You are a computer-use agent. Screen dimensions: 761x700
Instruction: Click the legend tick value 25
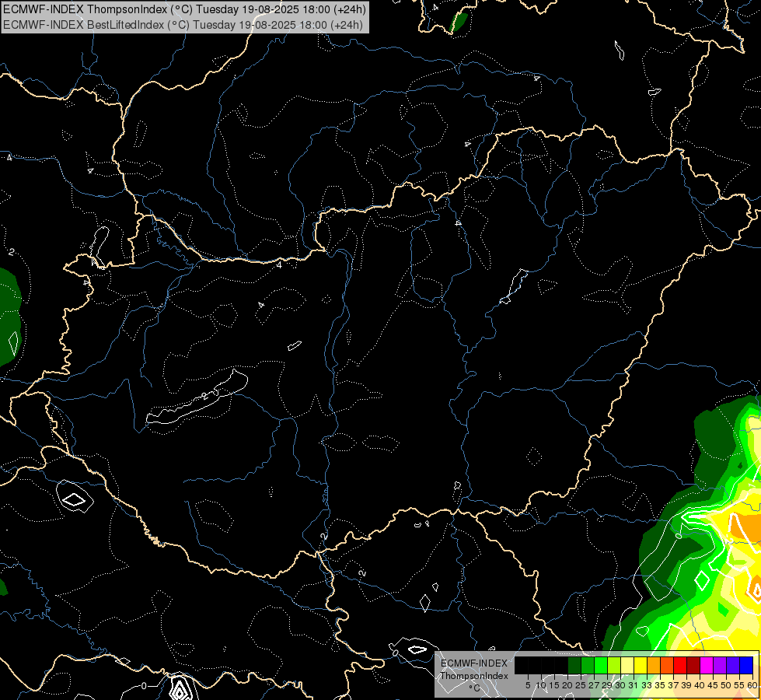point(581,685)
